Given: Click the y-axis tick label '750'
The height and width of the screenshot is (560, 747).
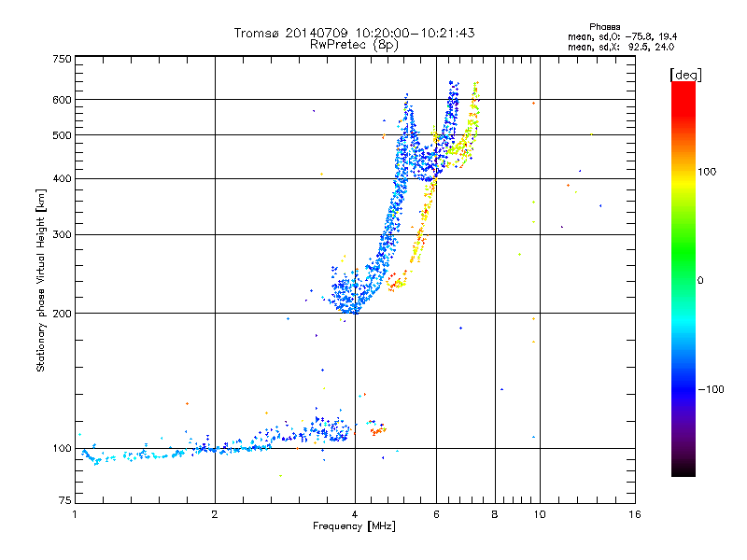Looking at the screenshot, I should (63, 59).
